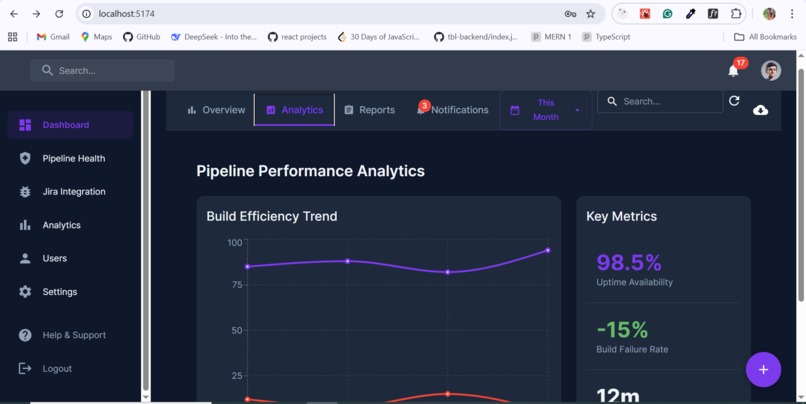Open Settings in the sidebar
The height and width of the screenshot is (404, 806).
70,292
